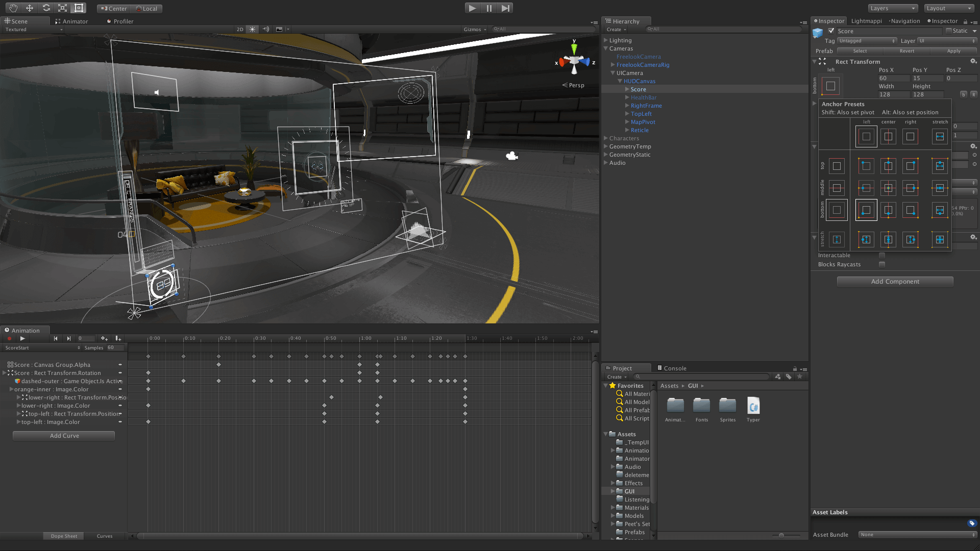Viewport: 980px width, 551px height.
Task: Click the Add Curve button
Action: click(64, 436)
